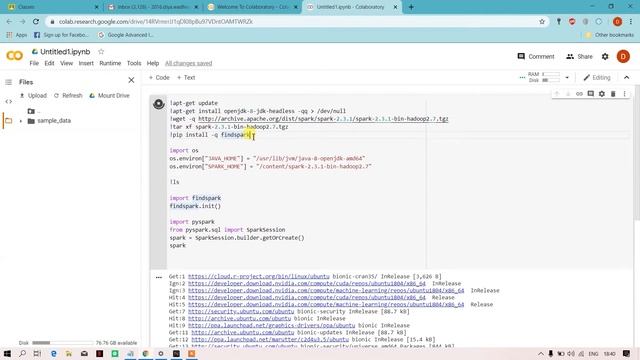Open the Windows Start menu

pos(7,353)
